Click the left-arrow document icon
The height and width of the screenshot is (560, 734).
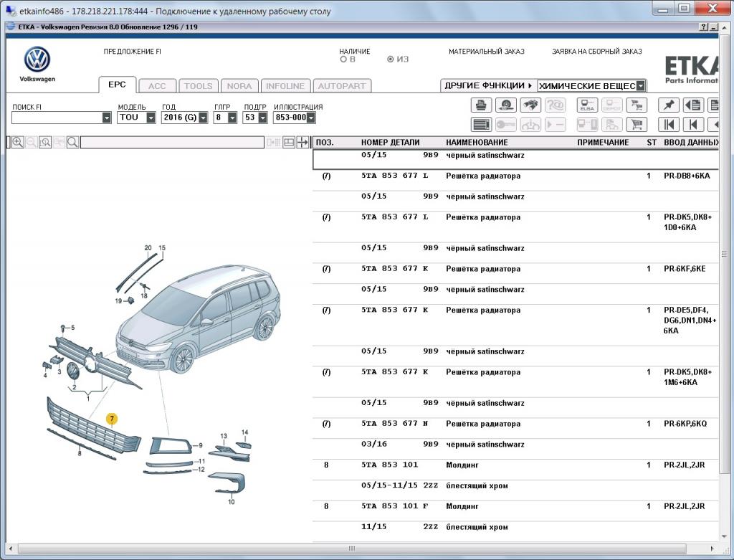tap(693, 105)
